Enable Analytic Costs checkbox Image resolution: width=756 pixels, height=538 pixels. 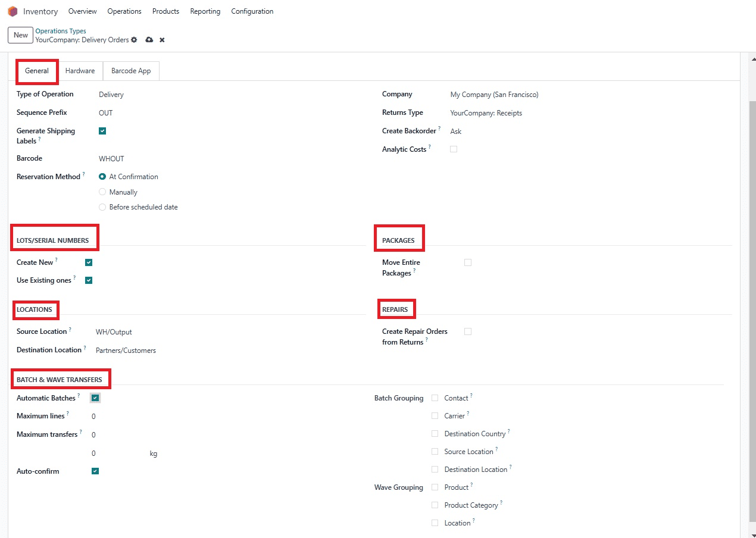point(454,149)
